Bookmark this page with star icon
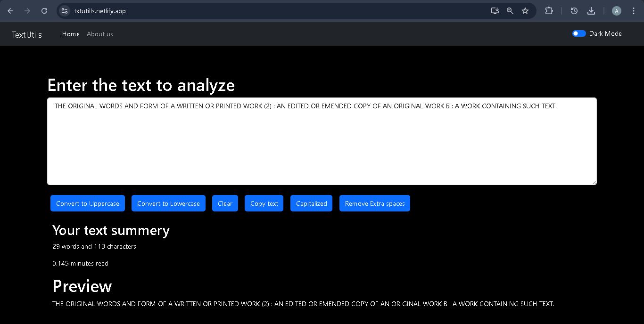644x324 pixels. pos(525,11)
